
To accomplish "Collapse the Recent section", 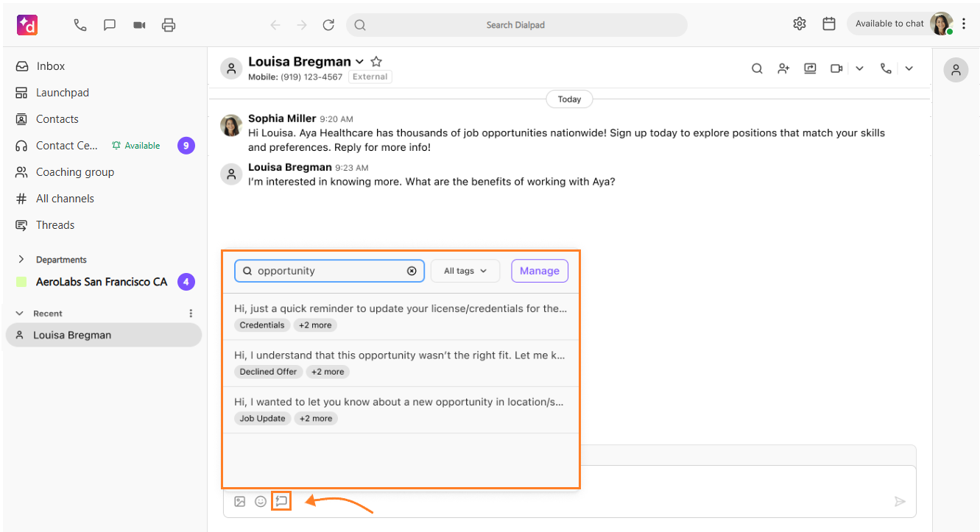I will pos(20,313).
